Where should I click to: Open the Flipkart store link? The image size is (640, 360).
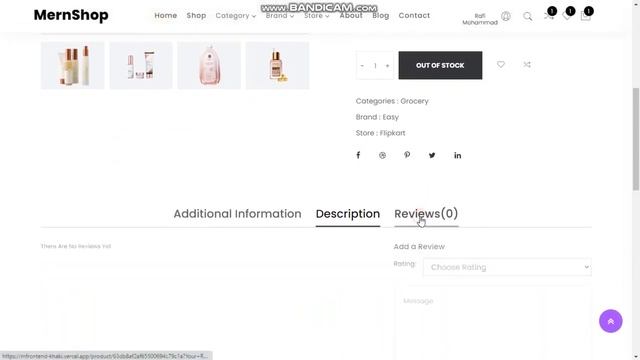pos(393,133)
